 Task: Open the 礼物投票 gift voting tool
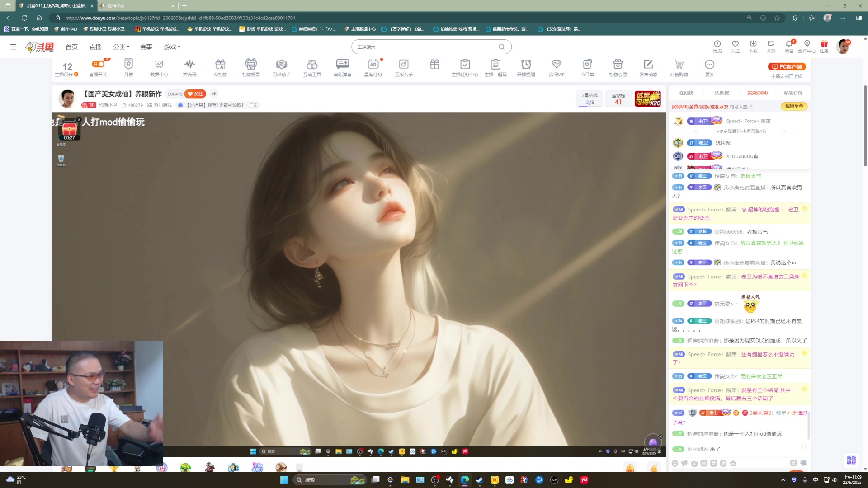pyautogui.click(x=251, y=68)
